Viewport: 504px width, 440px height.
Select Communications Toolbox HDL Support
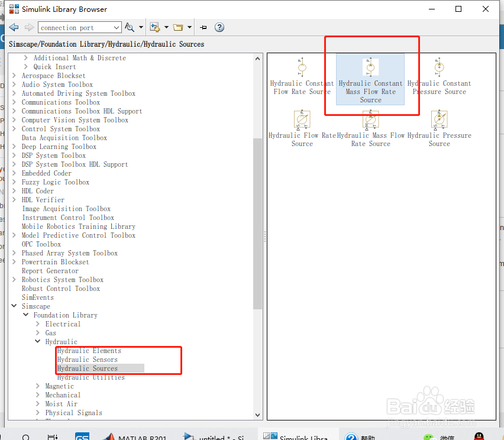coord(82,111)
